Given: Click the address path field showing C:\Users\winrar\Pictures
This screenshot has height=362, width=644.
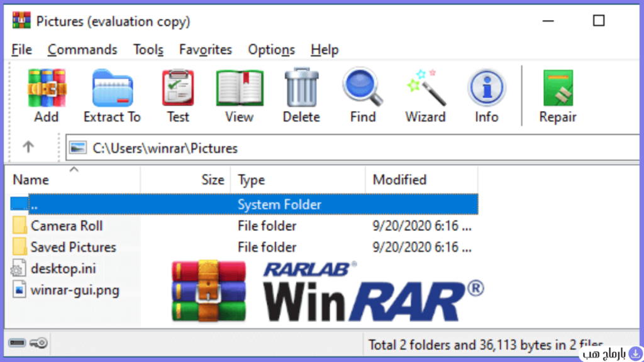Looking at the screenshot, I should tap(353, 148).
